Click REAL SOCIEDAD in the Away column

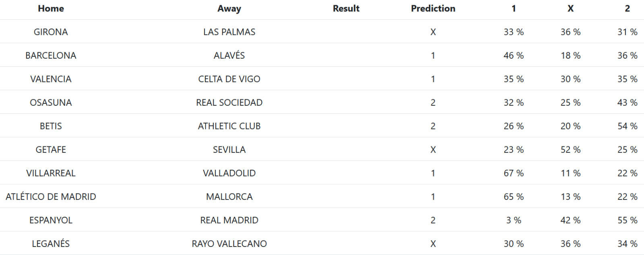point(229,103)
